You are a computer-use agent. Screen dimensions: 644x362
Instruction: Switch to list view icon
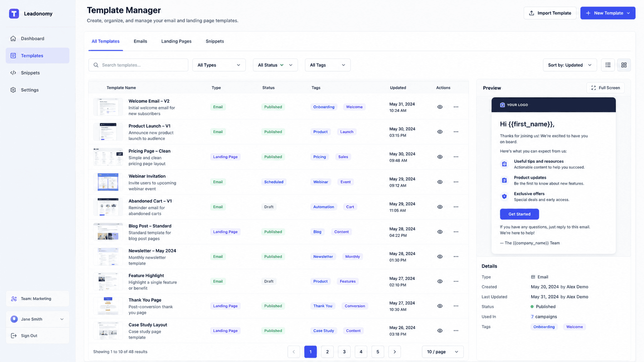[608, 65]
